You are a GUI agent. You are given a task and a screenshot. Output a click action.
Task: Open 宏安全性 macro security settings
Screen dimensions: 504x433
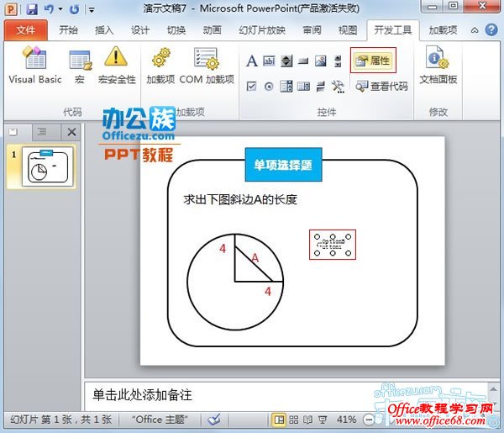[116, 66]
